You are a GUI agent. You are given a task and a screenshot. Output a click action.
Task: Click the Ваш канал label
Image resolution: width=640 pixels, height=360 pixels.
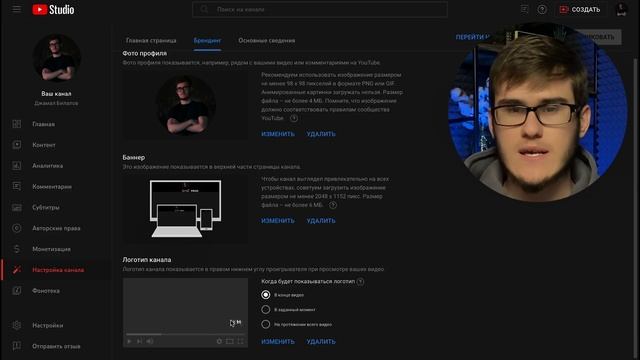56,93
